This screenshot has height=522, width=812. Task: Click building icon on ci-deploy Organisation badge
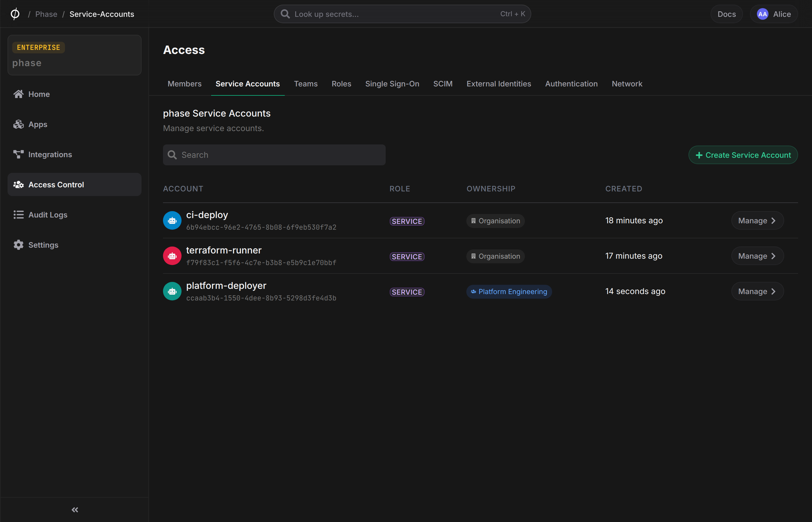click(474, 221)
